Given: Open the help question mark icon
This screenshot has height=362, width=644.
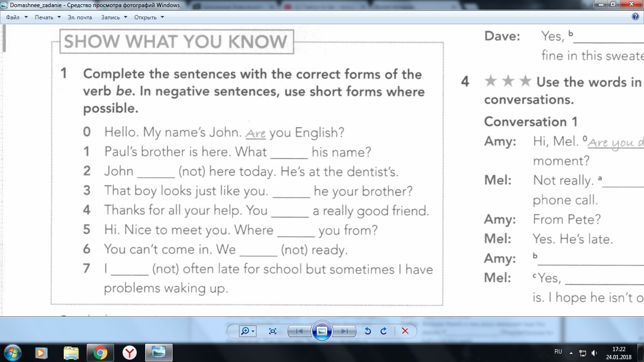Looking at the screenshot, I should [635, 17].
